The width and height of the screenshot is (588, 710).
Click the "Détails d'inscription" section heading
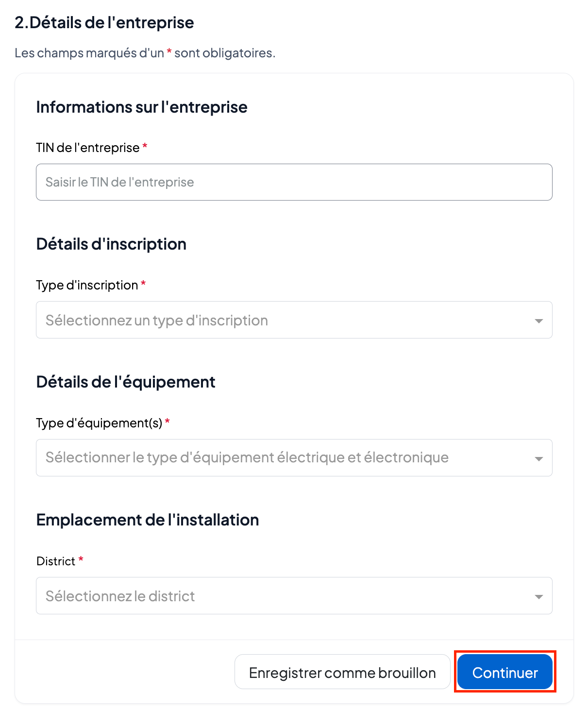[111, 244]
